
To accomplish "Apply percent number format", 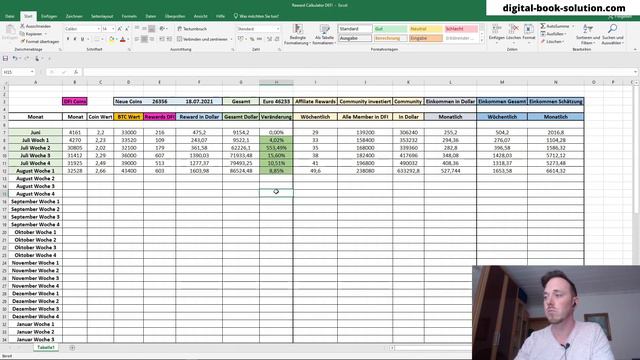I will [x=252, y=39].
